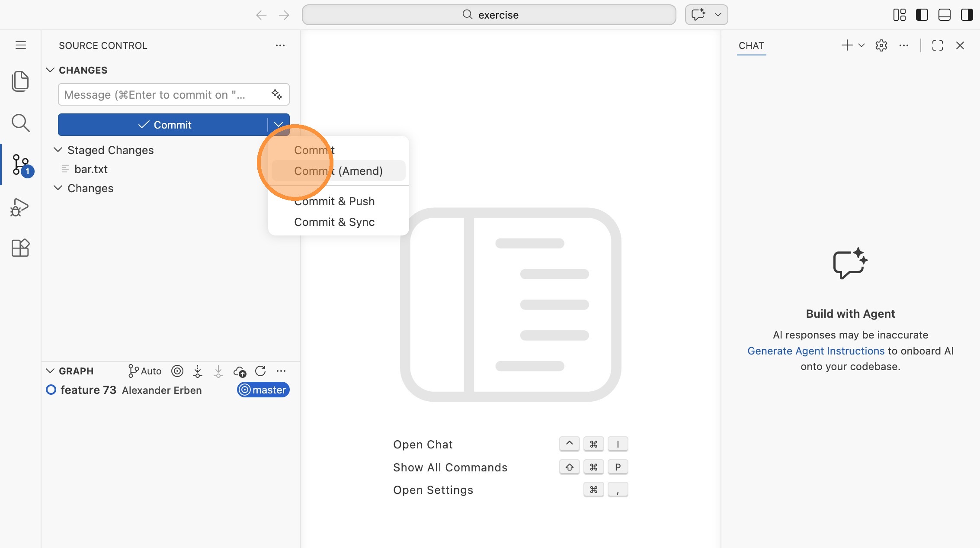Open the Extensions view icon
This screenshot has width=980, height=548.
(20, 248)
